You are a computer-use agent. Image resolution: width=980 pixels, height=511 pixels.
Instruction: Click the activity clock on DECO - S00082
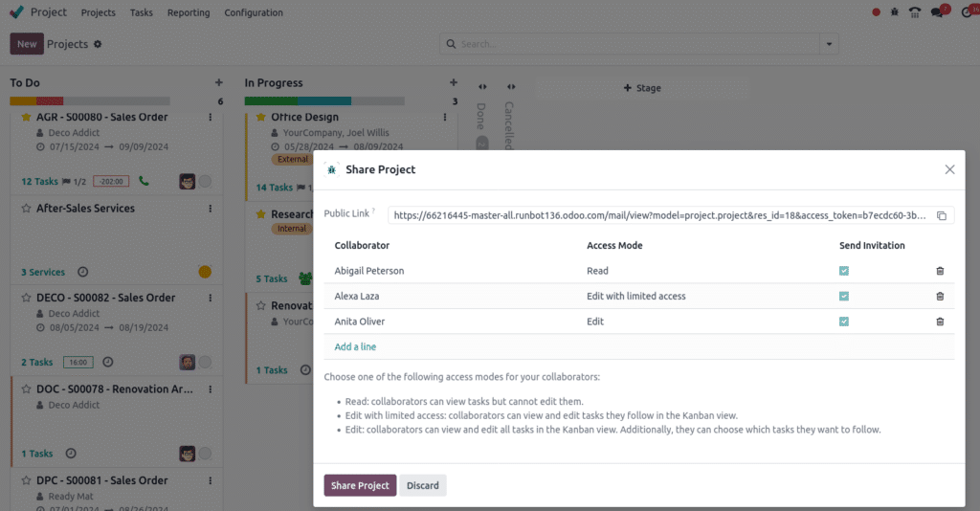(x=107, y=362)
